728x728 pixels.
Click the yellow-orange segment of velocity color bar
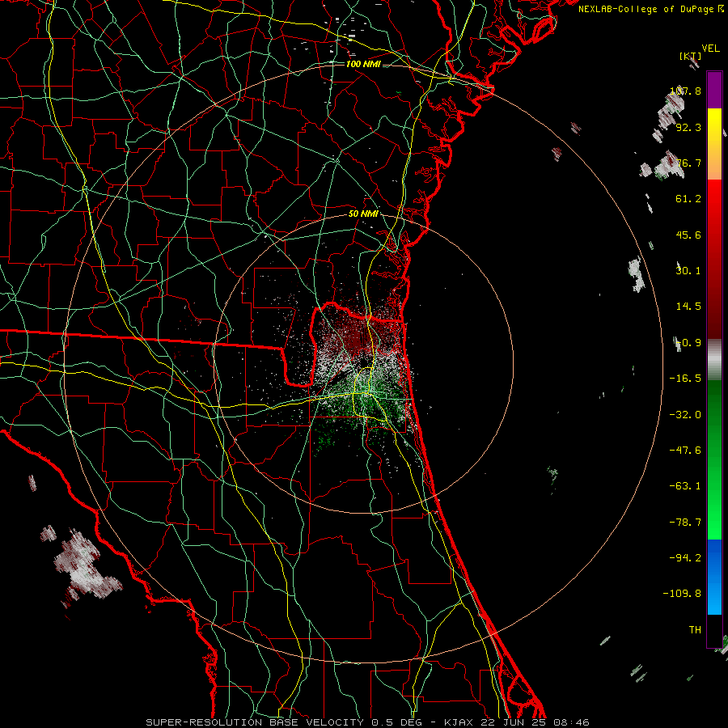[714, 144]
